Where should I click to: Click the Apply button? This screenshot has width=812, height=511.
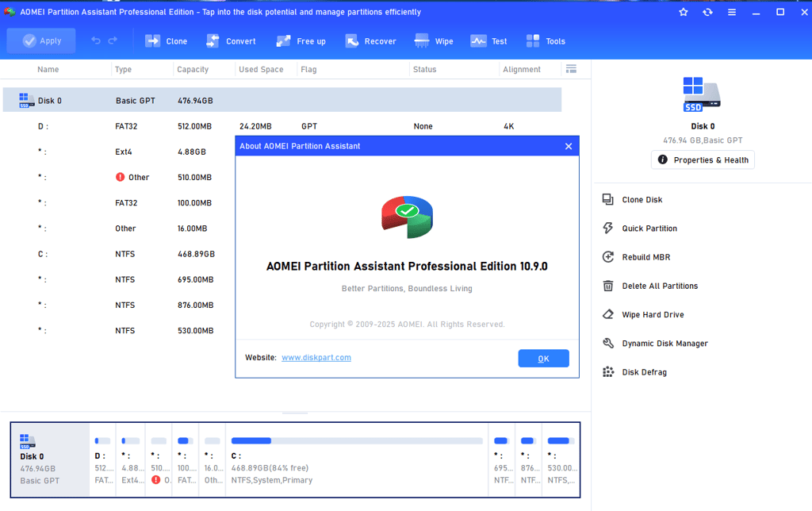[x=41, y=41]
